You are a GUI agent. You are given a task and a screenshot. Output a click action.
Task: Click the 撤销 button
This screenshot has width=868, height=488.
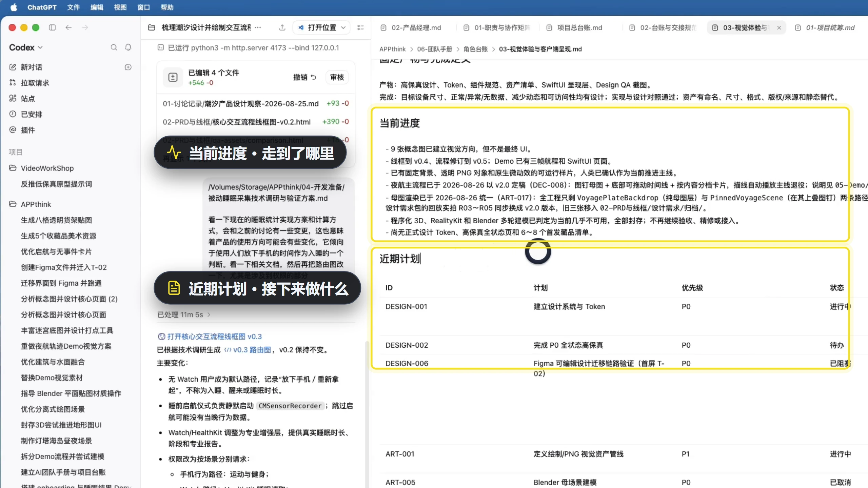pos(304,77)
